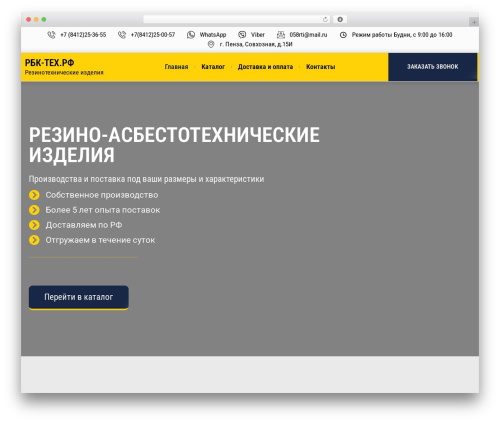Viewport: 500px width, 423px height.
Task: Click the Viber icon
Action: pyautogui.click(x=242, y=35)
